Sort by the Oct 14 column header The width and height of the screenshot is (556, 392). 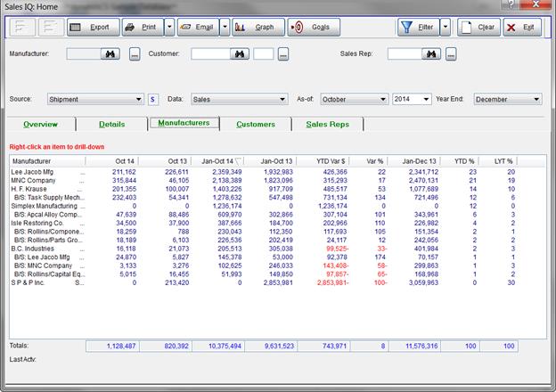click(x=112, y=161)
